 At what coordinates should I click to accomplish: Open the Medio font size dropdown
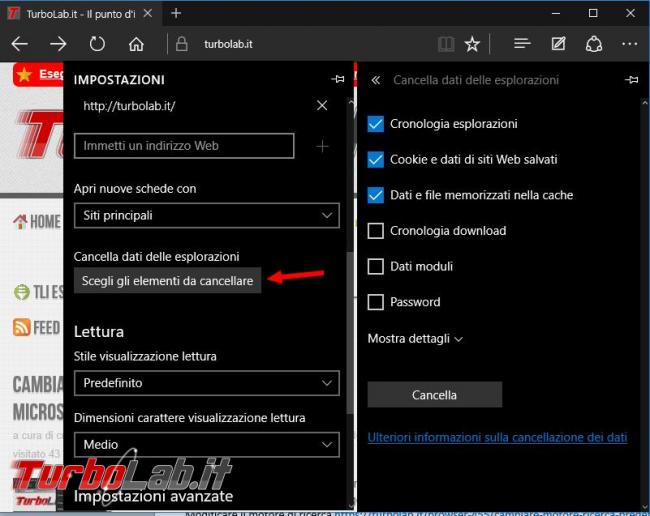[x=207, y=445]
